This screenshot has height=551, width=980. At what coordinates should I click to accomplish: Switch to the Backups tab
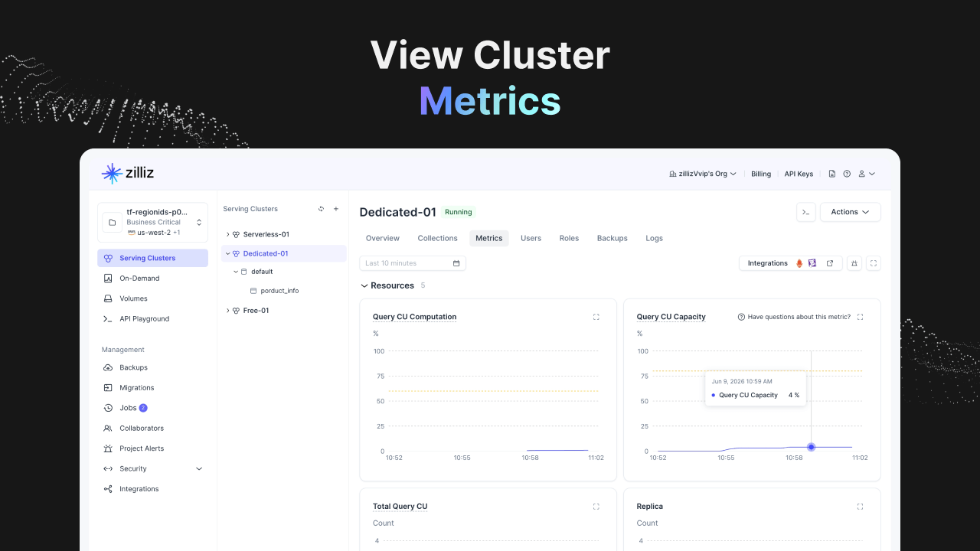612,238
